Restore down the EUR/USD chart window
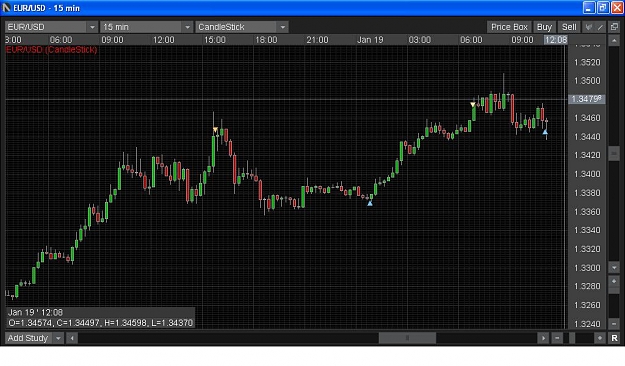This screenshot has width=625, height=366. point(603,8)
